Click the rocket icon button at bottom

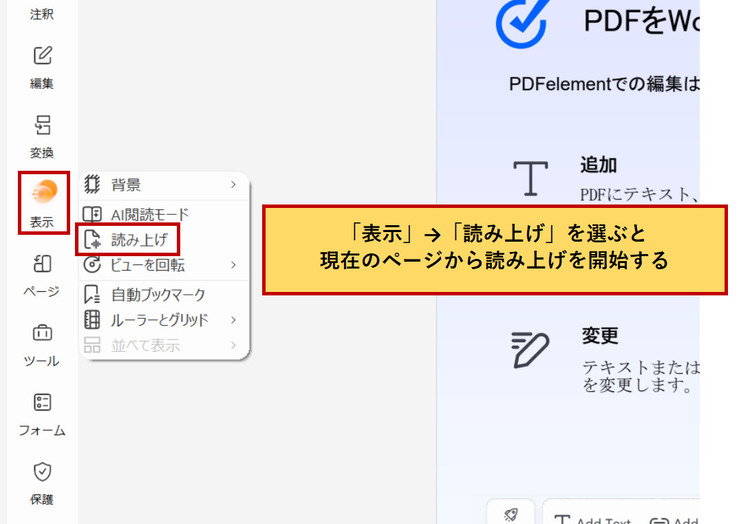(x=511, y=513)
